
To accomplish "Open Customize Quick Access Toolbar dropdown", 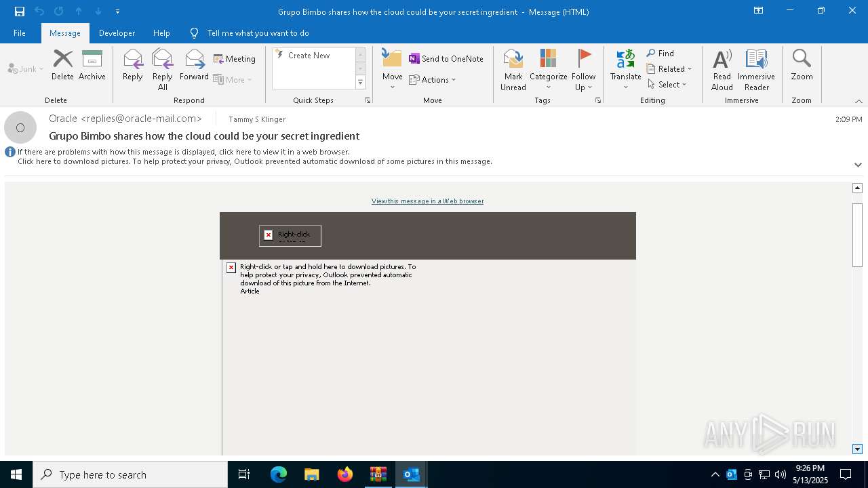I will 117,12.
